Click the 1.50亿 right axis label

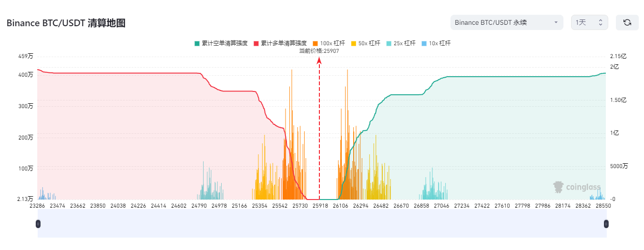point(618,100)
